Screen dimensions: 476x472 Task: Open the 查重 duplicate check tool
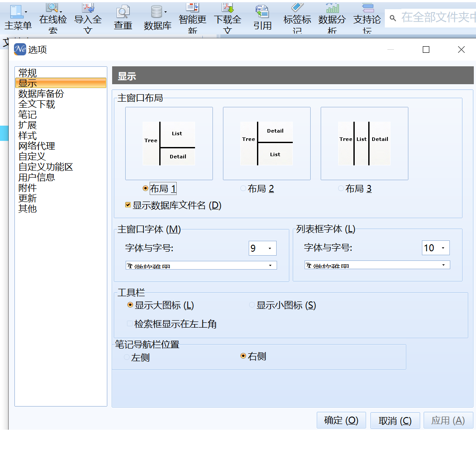[x=123, y=13]
